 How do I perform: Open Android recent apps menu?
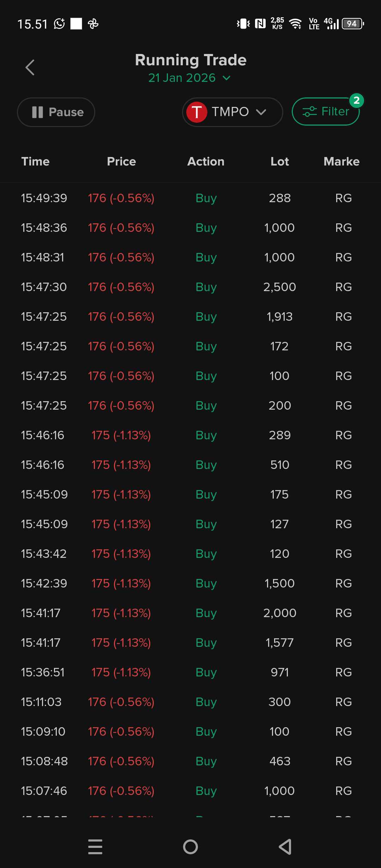[x=95, y=846]
